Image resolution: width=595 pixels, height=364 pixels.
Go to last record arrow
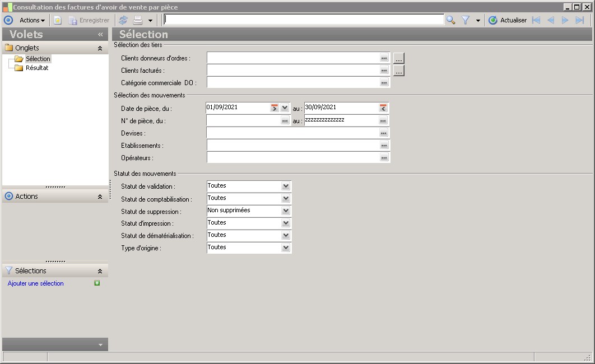[580, 20]
